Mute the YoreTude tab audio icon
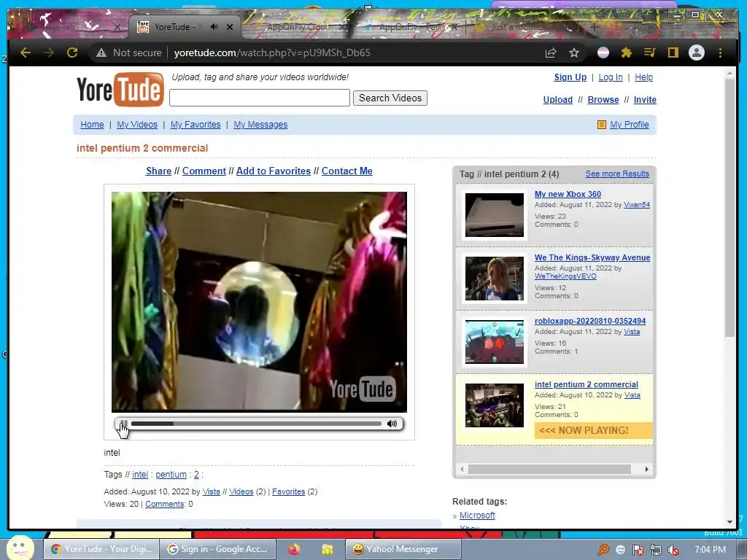 click(x=214, y=27)
